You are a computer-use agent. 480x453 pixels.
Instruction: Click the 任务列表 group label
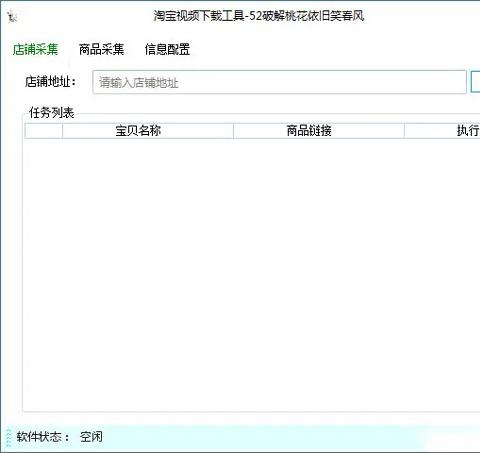[51, 113]
